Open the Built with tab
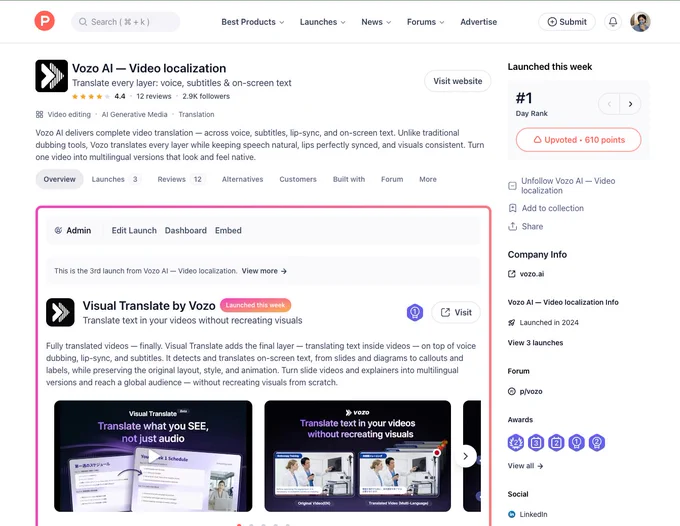Image resolution: width=680 pixels, height=526 pixels. tap(349, 179)
